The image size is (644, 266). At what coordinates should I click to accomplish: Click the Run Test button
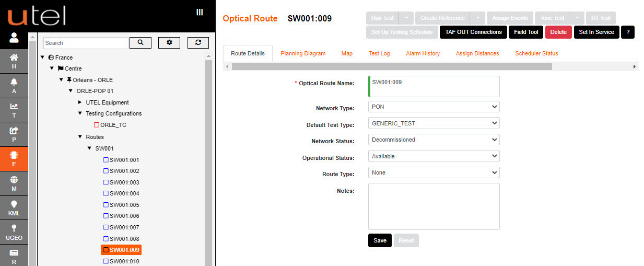(x=382, y=18)
